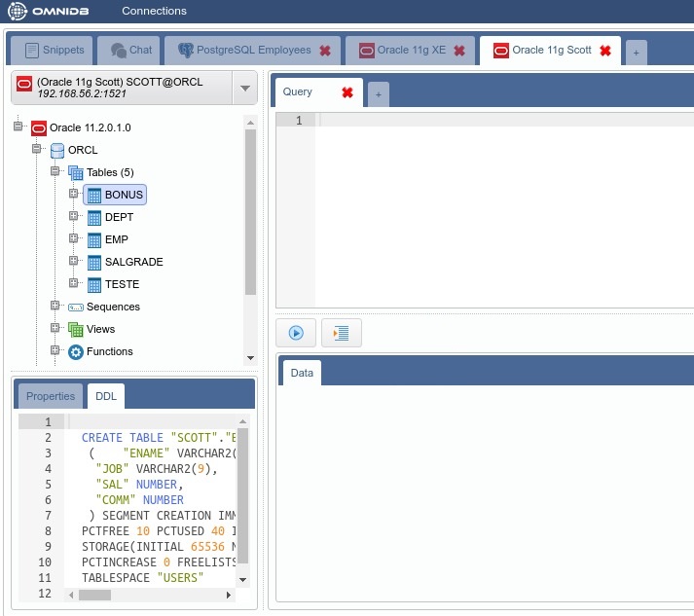The height and width of the screenshot is (616, 694).
Task: Close the PostgreSQL Employees tab
Action: tap(325, 51)
